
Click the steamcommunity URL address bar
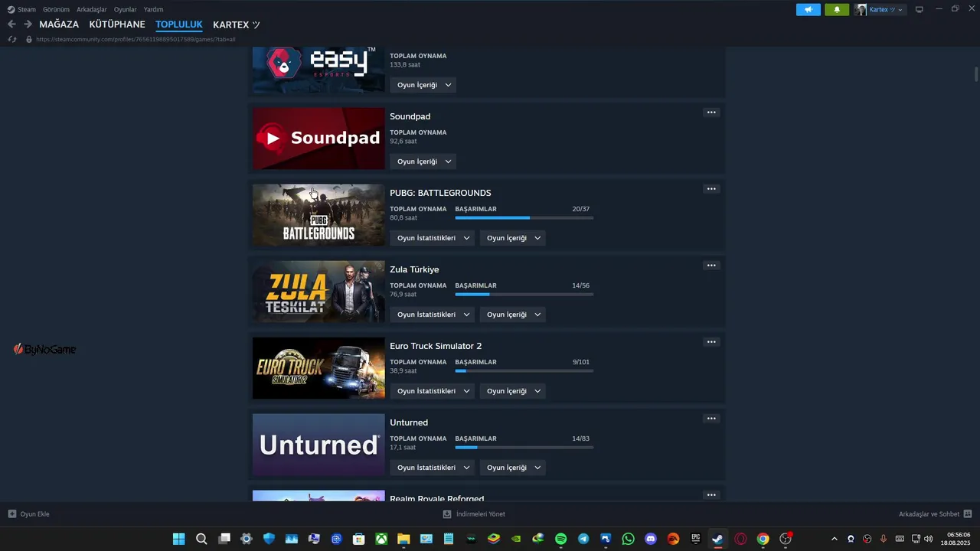point(136,39)
